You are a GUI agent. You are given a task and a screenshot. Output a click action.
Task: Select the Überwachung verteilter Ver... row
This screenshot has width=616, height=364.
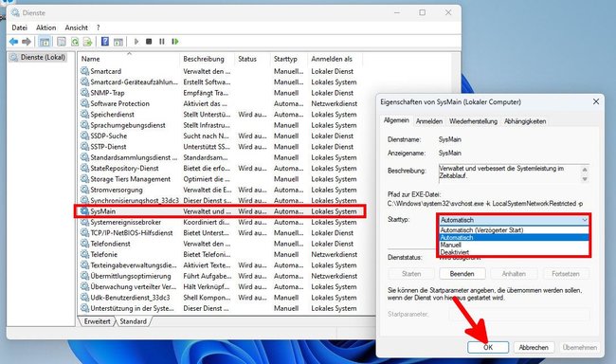point(220,286)
